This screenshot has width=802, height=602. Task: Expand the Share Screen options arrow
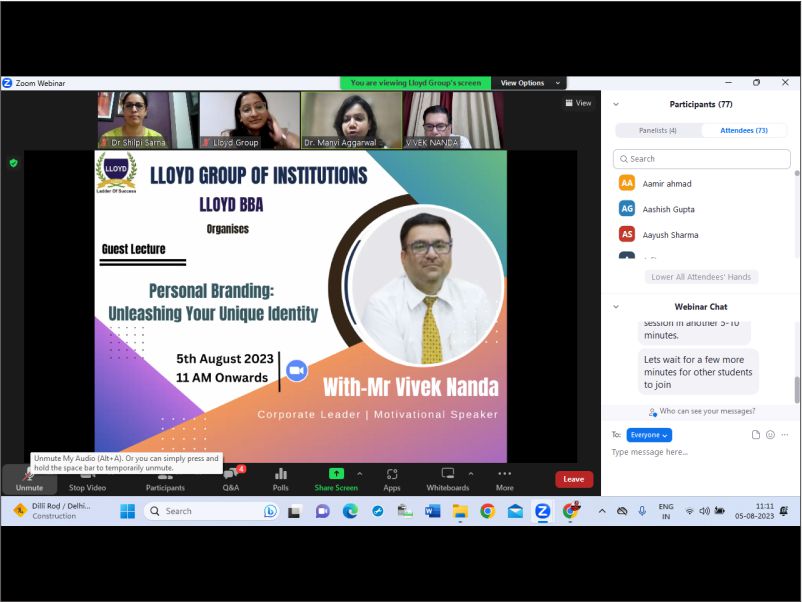[x=360, y=474]
